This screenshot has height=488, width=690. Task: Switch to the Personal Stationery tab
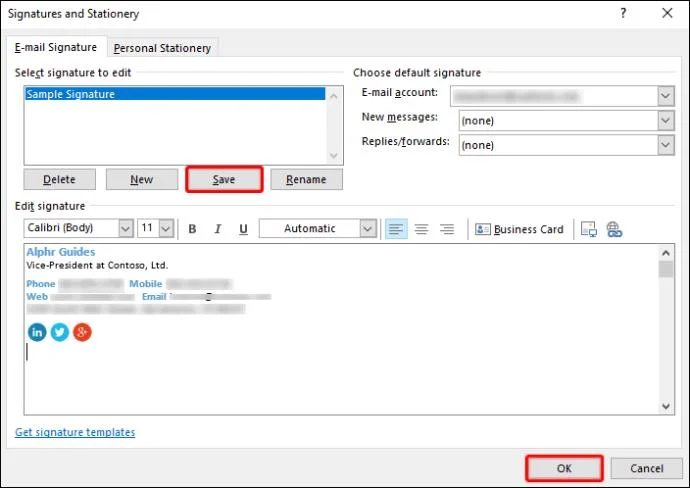[x=162, y=48]
